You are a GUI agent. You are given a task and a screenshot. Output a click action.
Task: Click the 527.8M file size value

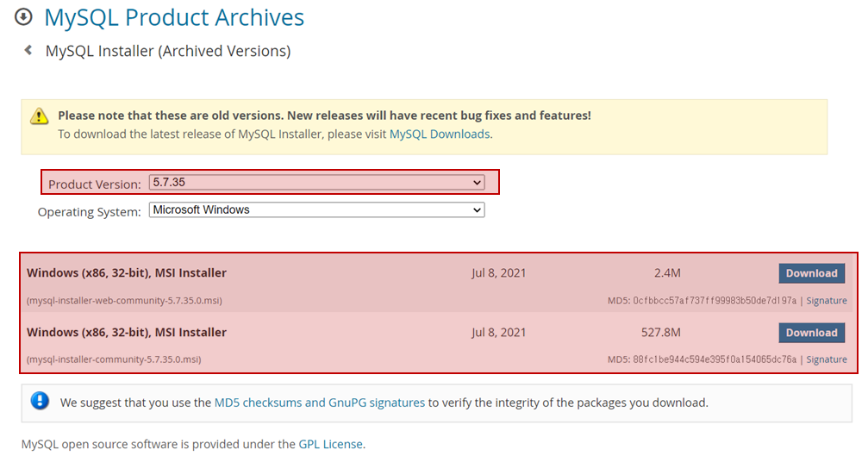(x=661, y=333)
